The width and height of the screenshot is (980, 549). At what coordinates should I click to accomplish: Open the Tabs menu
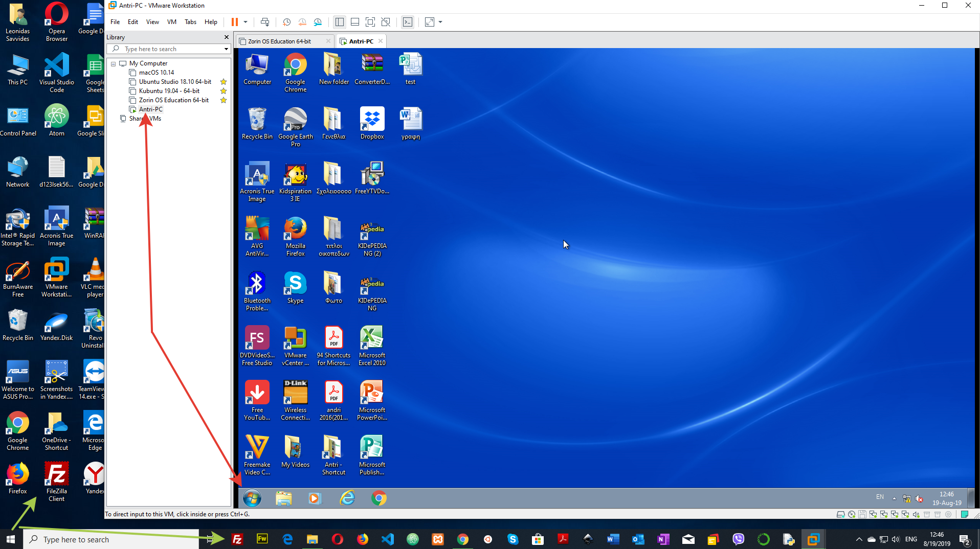[190, 22]
